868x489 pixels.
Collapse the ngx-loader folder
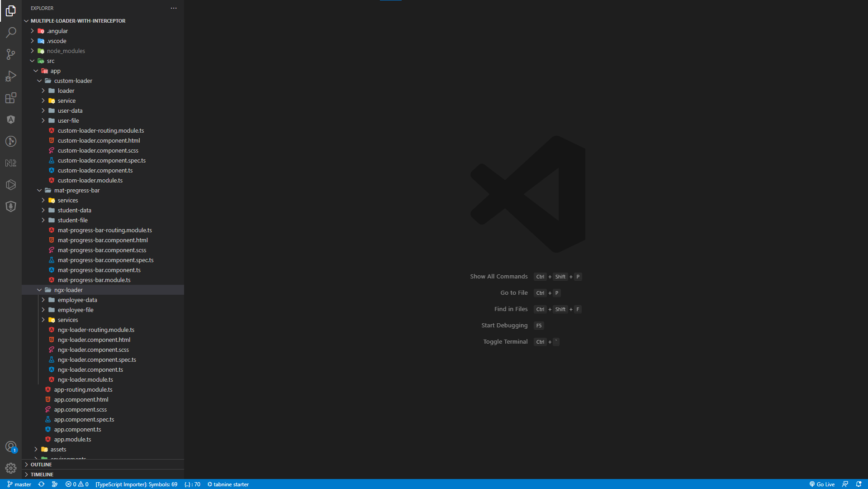click(x=103, y=290)
